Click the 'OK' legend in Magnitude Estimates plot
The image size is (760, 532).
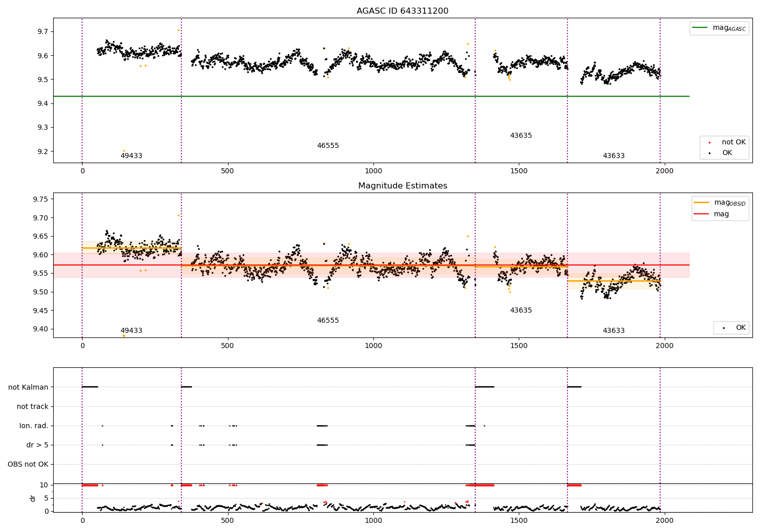734,328
